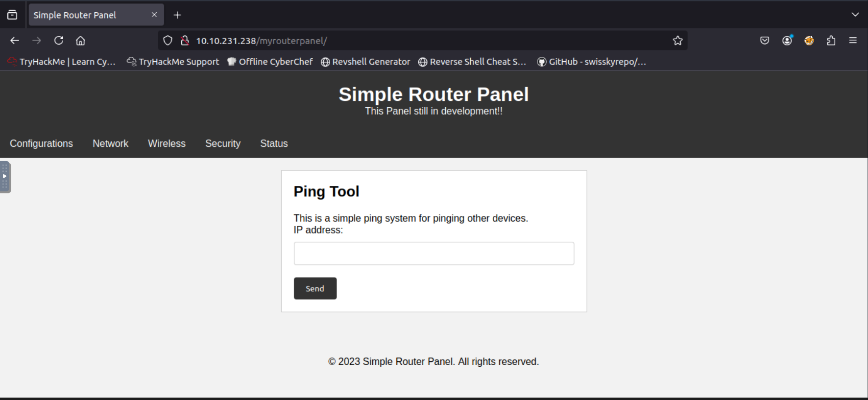Open the Firefox hamburger application menu
Screen dimensions: 868x400
(853, 41)
